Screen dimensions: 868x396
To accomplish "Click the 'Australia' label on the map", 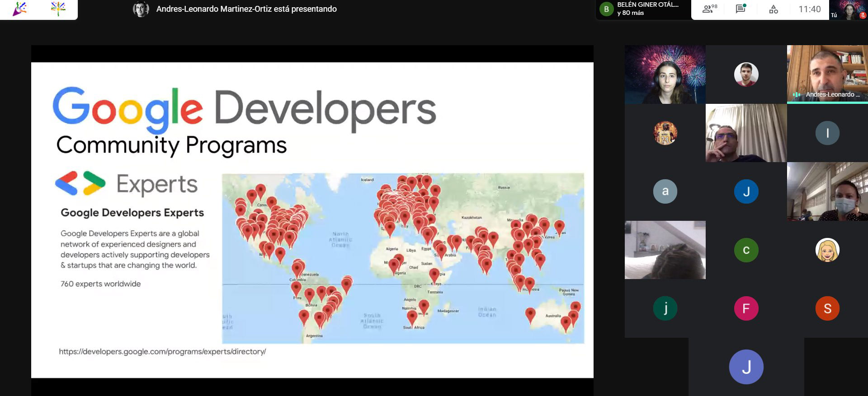I will click(553, 316).
